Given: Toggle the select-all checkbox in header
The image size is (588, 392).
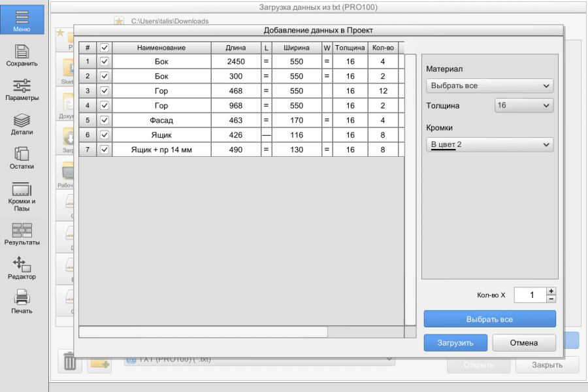Looking at the screenshot, I should [x=105, y=48].
